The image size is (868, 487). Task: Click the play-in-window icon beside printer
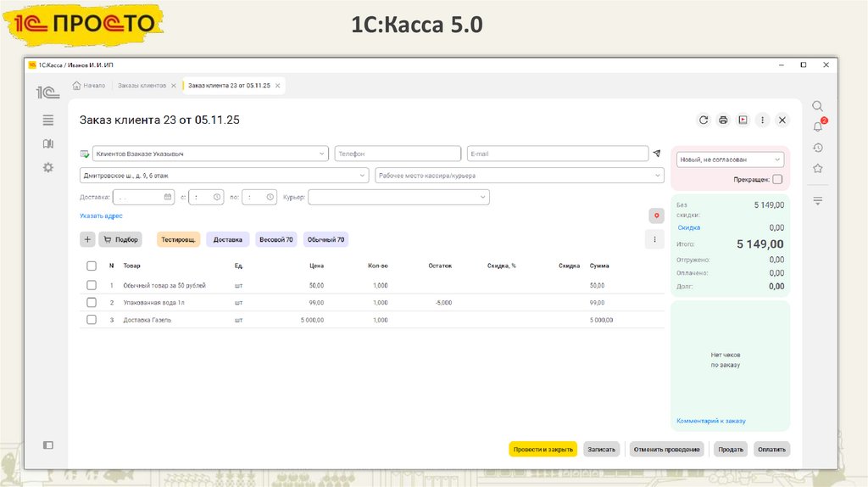[743, 120]
